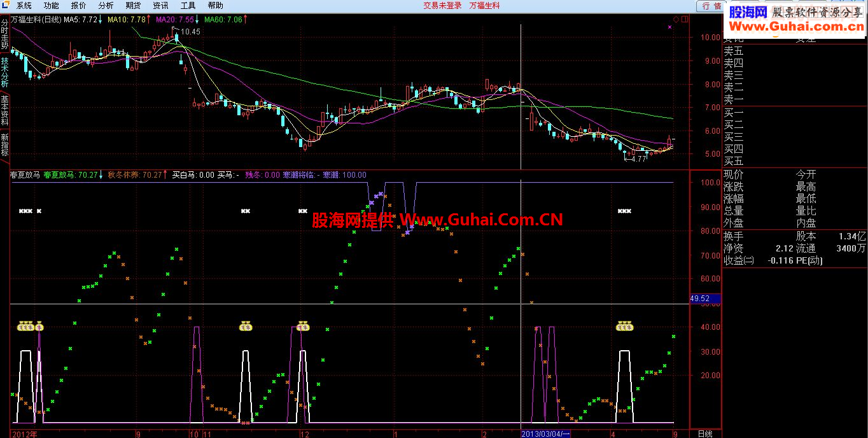Click the green 春夏放马: 70.27 value

(x=70, y=174)
